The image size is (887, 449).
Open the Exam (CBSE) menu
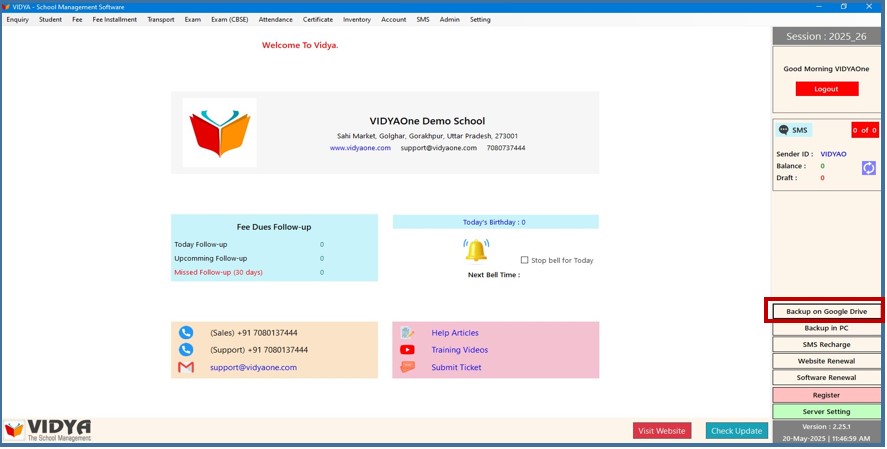pos(229,19)
